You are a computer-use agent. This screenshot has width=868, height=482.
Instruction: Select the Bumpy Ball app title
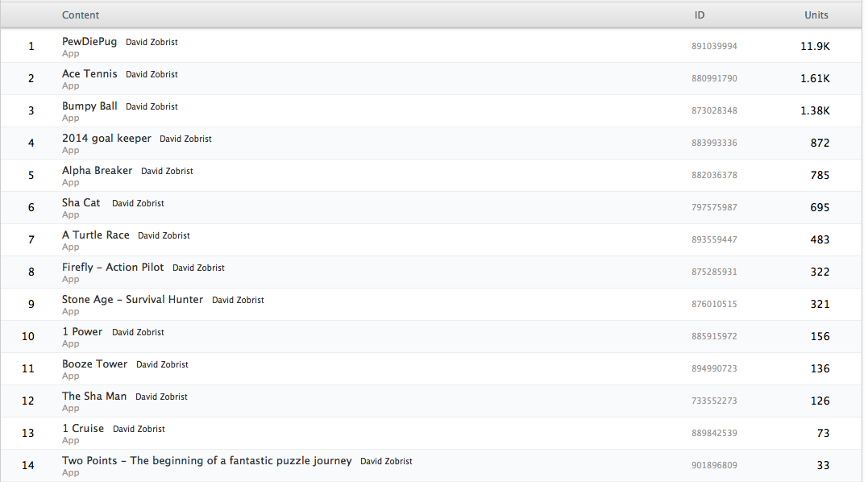tap(89, 106)
